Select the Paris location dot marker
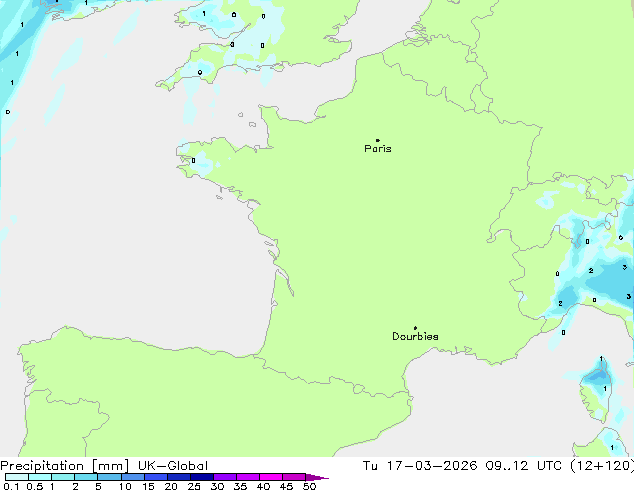 378,140
